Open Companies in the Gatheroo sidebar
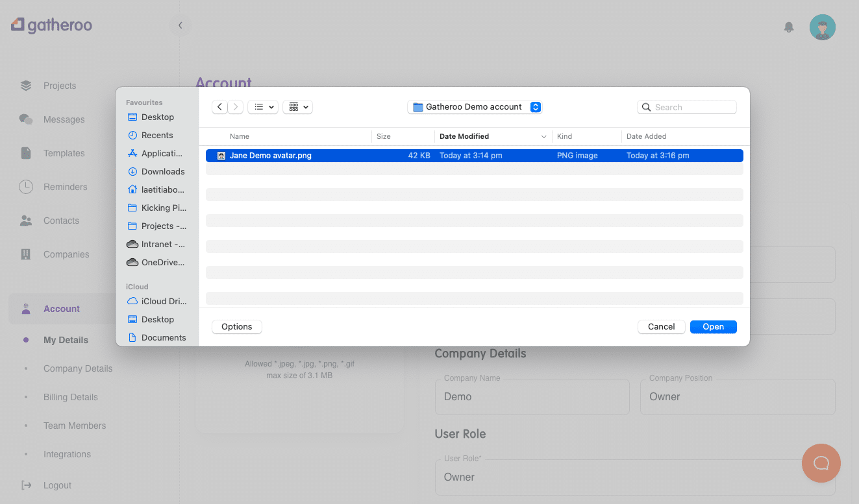 66,254
